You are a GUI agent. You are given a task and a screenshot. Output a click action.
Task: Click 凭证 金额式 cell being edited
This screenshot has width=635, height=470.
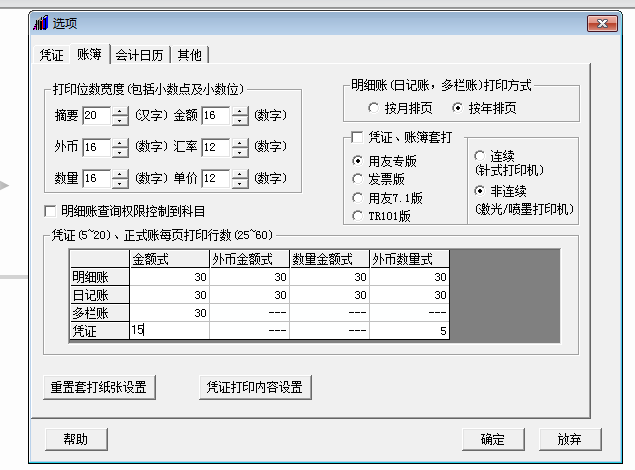[x=169, y=331]
